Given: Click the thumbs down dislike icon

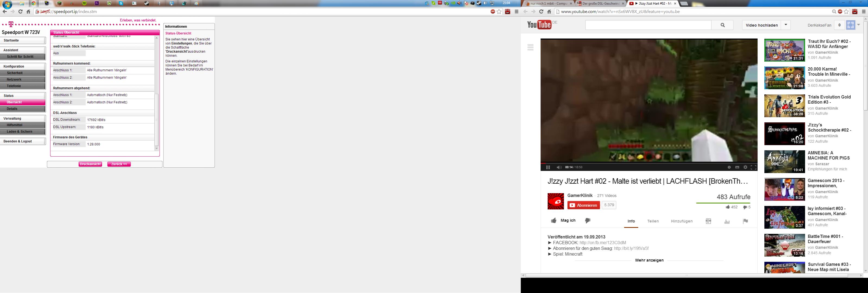Looking at the screenshot, I should tap(588, 221).
